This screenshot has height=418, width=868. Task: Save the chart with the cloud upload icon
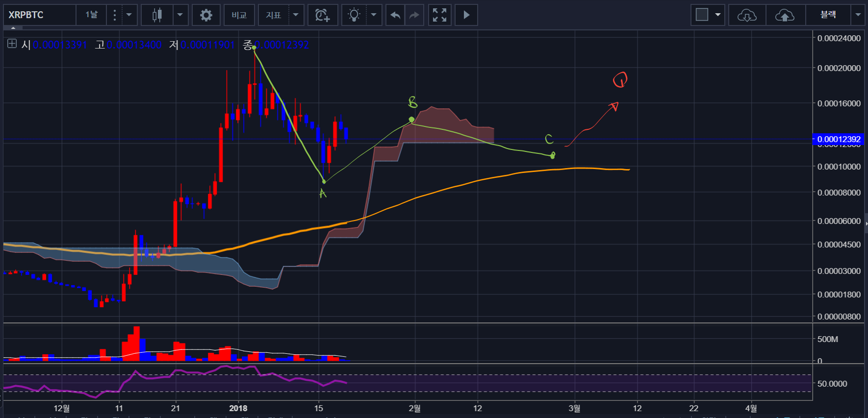tap(785, 15)
